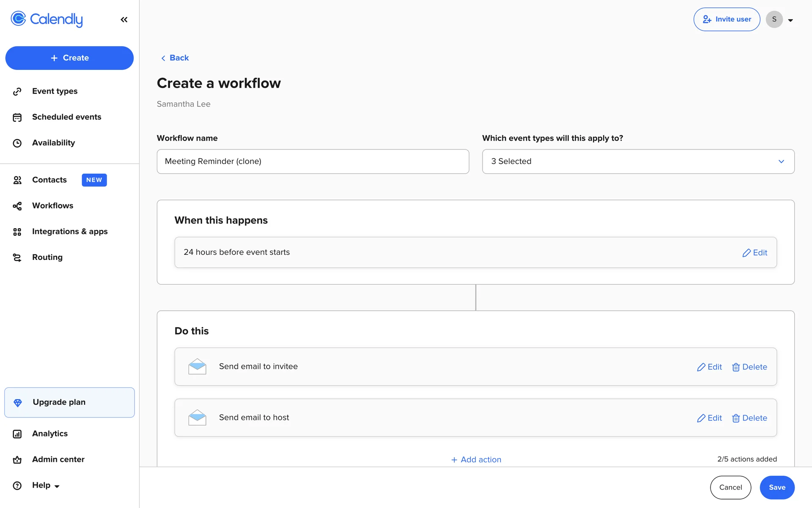
Task: Expand the event types '3 Selected' dropdown
Action: tap(638, 161)
